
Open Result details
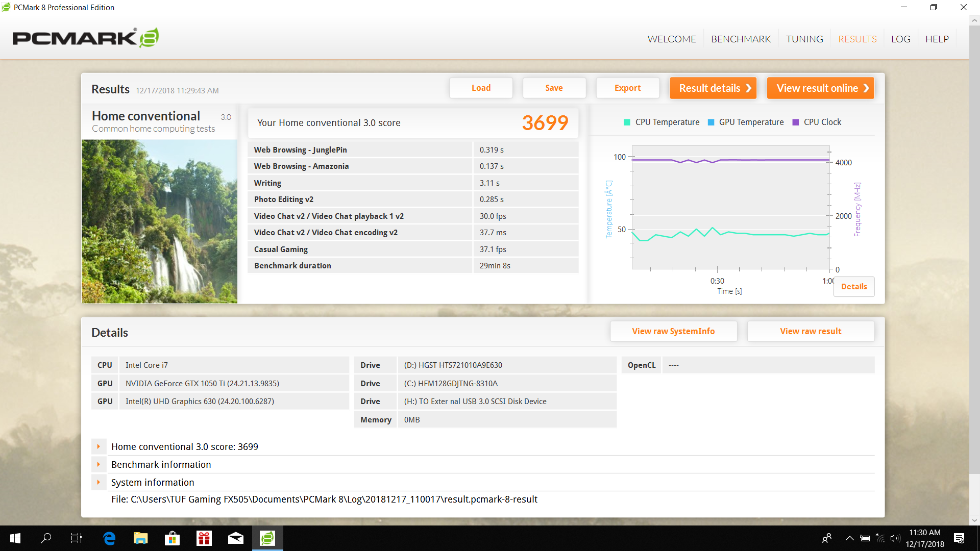point(713,88)
